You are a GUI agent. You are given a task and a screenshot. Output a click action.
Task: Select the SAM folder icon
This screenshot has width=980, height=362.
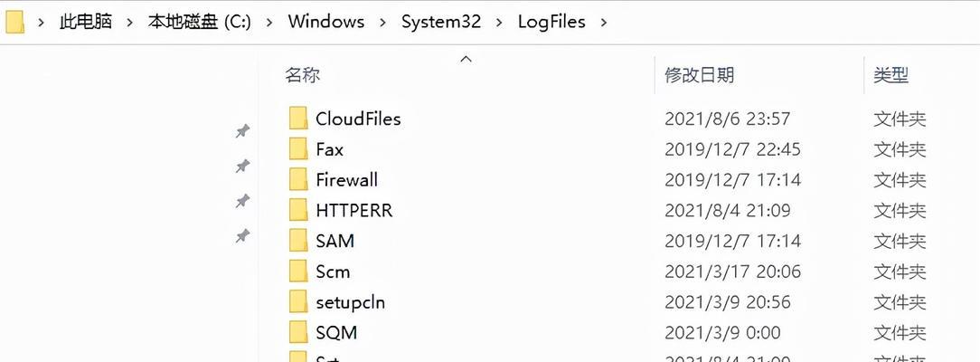point(298,241)
